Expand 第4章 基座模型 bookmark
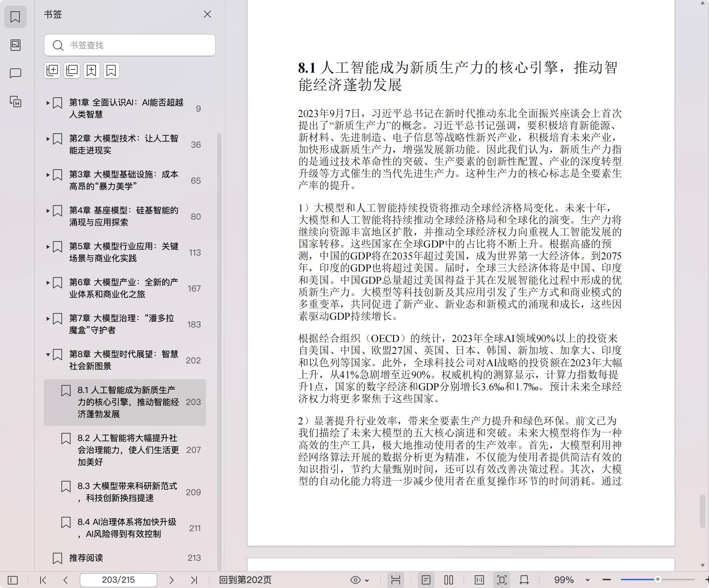709x588 pixels. [48, 210]
